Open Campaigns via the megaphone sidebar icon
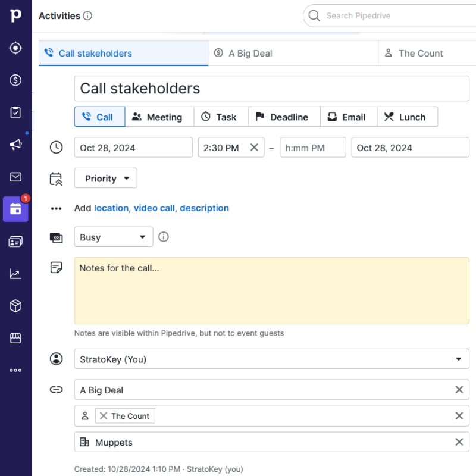 (15, 145)
